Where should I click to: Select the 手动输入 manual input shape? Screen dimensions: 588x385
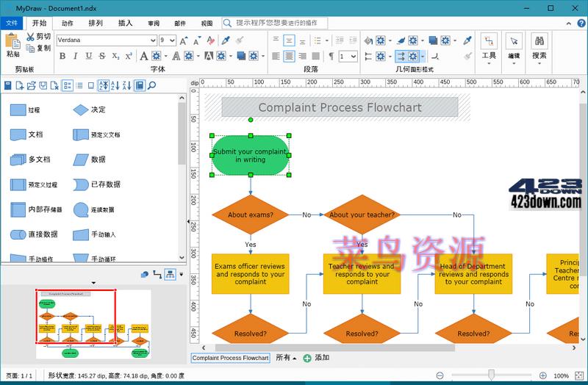pyautogui.click(x=94, y=234)
